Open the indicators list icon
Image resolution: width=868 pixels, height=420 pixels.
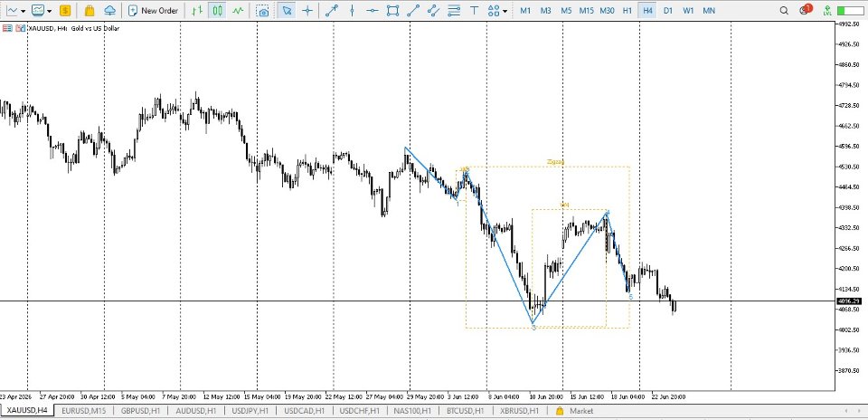pos(38,10)
